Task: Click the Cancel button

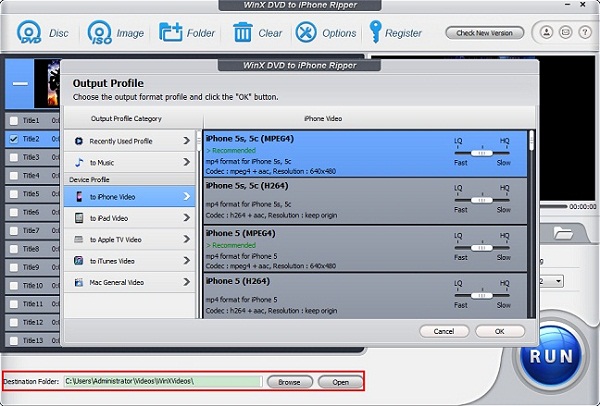Action: click(x=444, y=331)
